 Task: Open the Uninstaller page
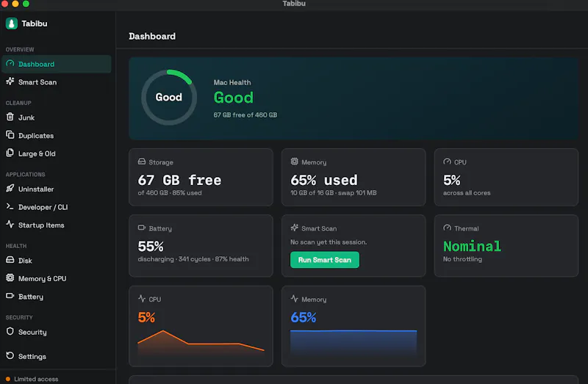tap(57, 189)
